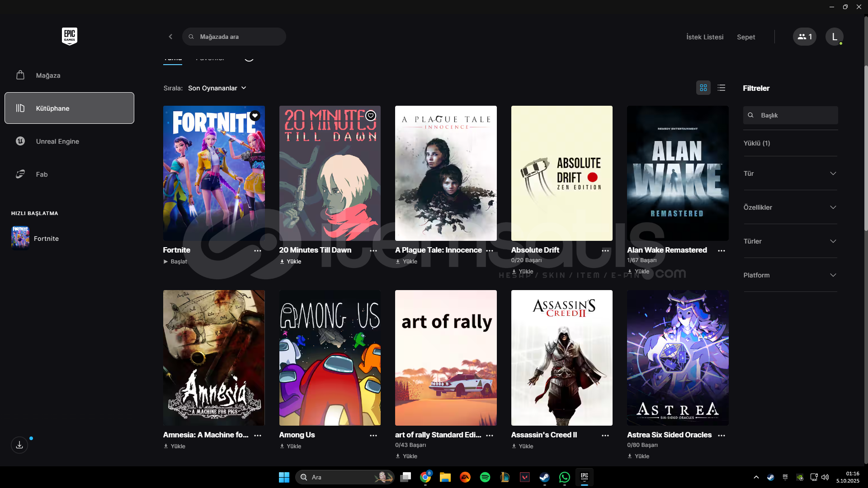Screen dimensions: 868x488
Task: Toggle favorite heart on Fortnite cover
Action: [255, 116]
